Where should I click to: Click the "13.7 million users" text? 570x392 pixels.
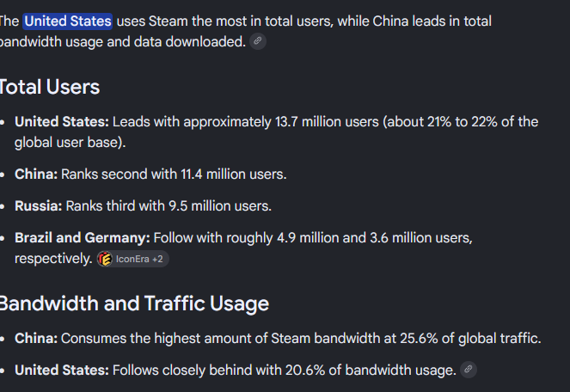click(327, 122)
